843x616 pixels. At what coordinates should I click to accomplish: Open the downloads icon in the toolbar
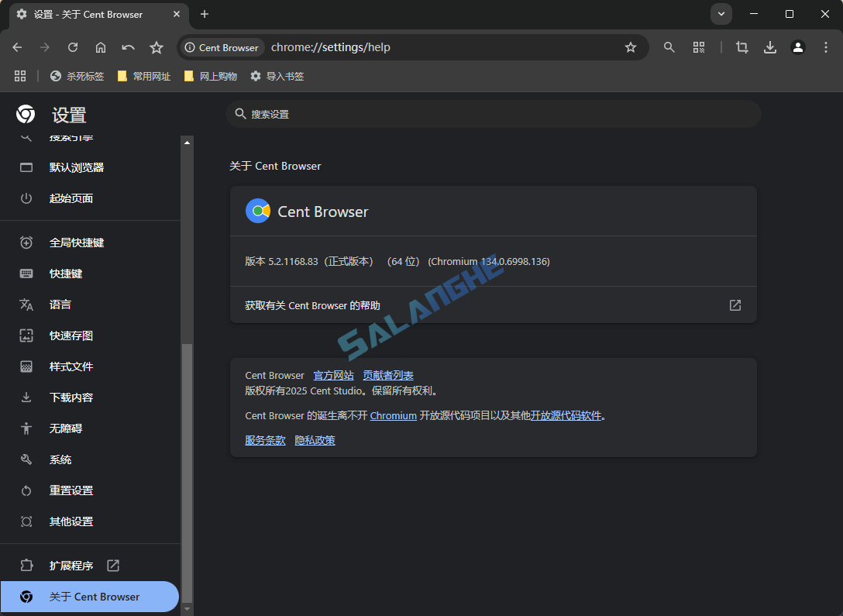pyautogui.click(x=770, y=47)
